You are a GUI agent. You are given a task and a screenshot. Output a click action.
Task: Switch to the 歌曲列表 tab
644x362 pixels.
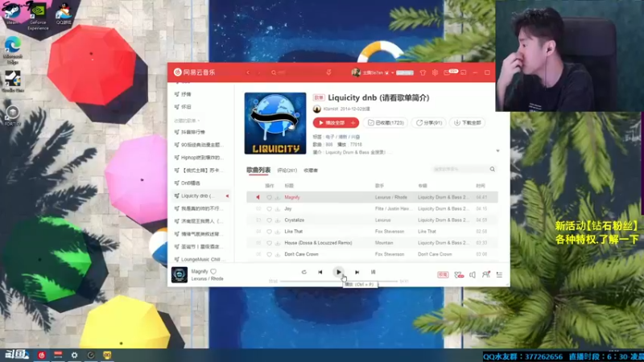click(x=258, y=170)
